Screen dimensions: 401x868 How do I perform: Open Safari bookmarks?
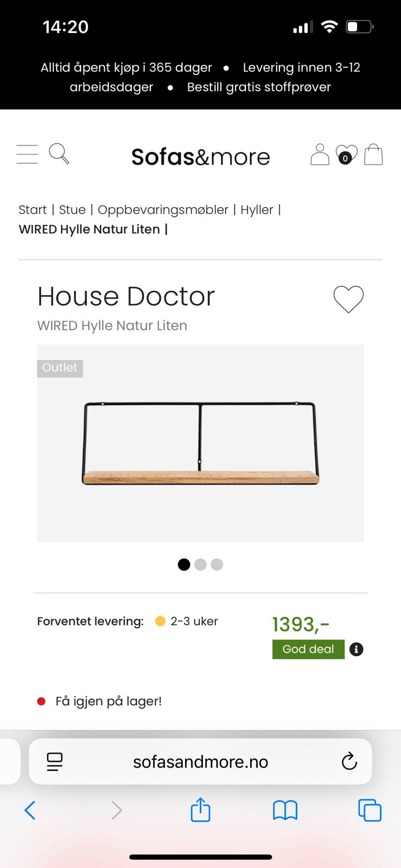coord(285,810)
